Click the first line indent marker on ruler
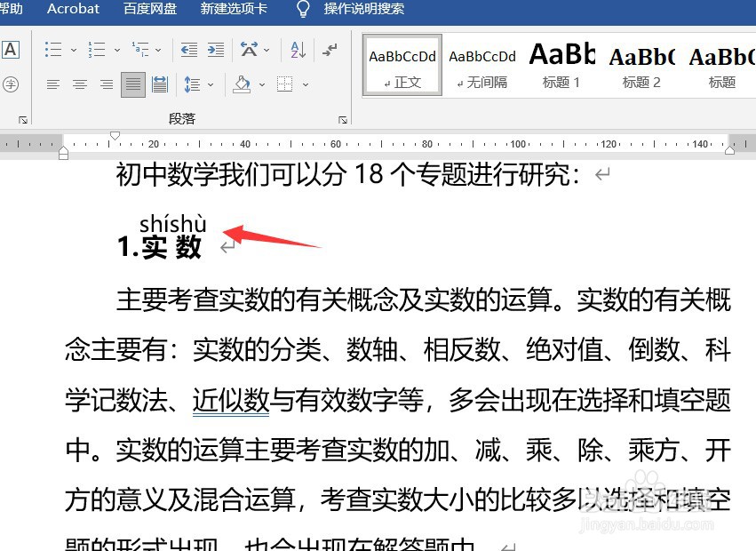 tap(115, 136)
